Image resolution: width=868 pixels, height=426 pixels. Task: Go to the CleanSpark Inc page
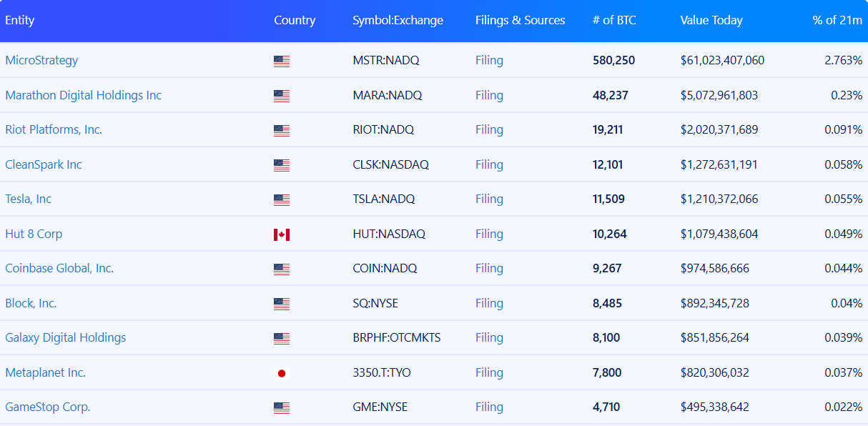click(x=44, y=164)
